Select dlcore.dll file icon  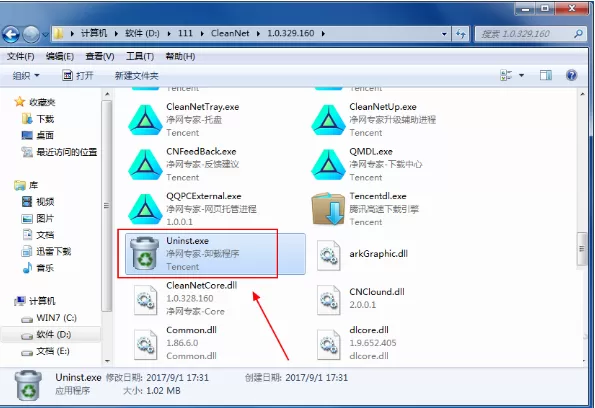pyautogui.click(x=328, y=344)
